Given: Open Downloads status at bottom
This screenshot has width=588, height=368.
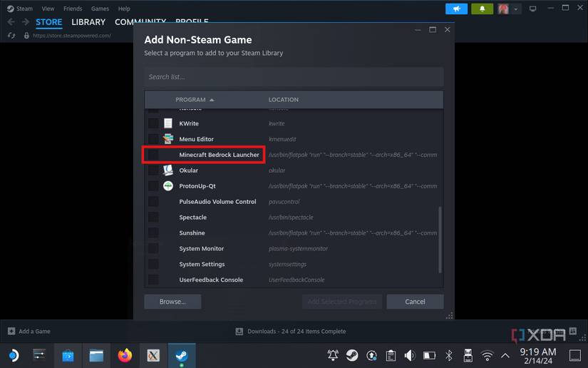Looking at the screenshot, I should 291,331.
